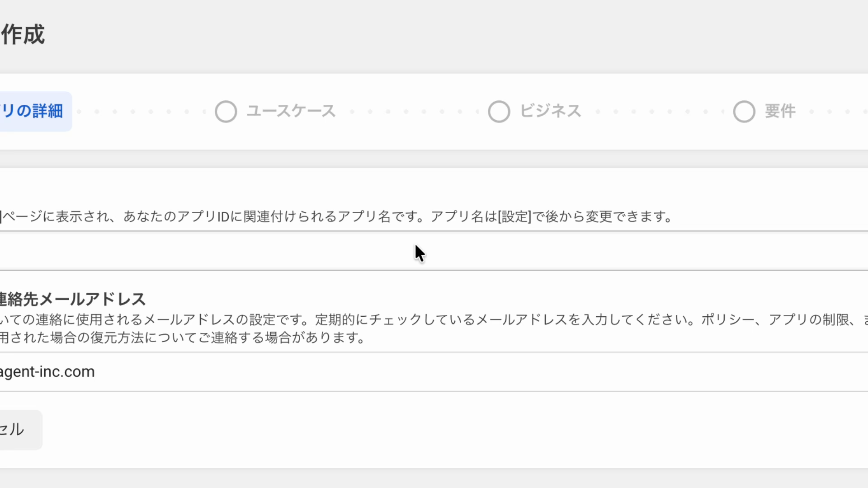Viewport: 868px width, 488px height.
Task: Click dotted connector between ユースケース and ビジネス
Action: click(415, 112)
